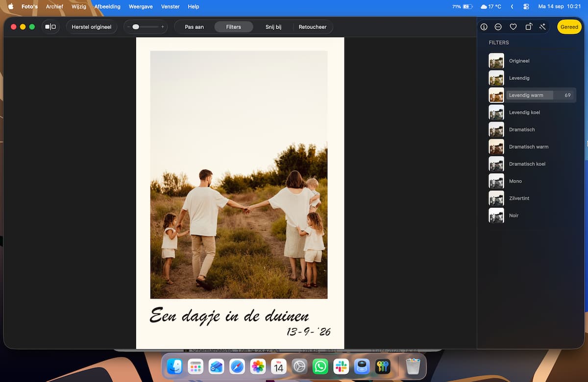This screenshot has width=588, height=382.
Task: Apply auto-enhance with magic wand icon
Action: pyautogui.click(x=542, y=27)
